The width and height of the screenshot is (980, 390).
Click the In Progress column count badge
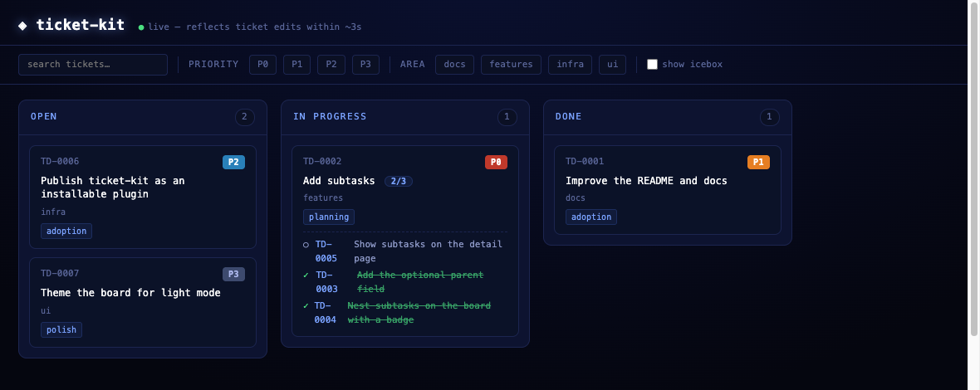click(x=507, y=117)
